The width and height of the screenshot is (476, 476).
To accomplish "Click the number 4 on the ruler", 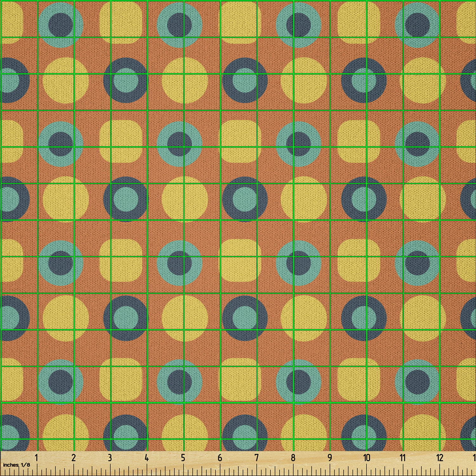I will point(146,458).
